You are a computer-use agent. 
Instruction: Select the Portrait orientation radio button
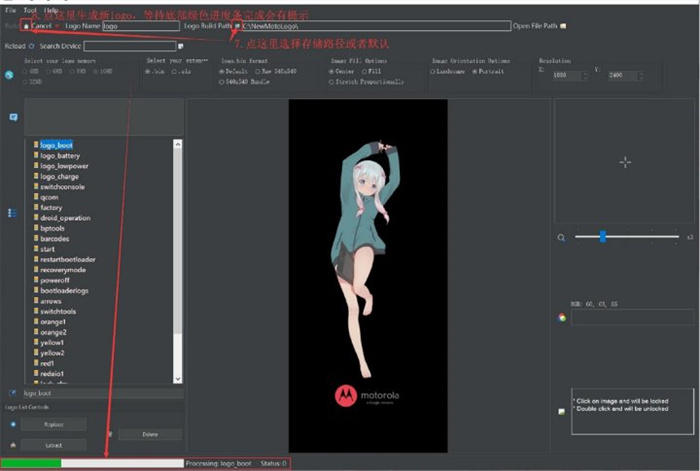[x=474, y=73]
